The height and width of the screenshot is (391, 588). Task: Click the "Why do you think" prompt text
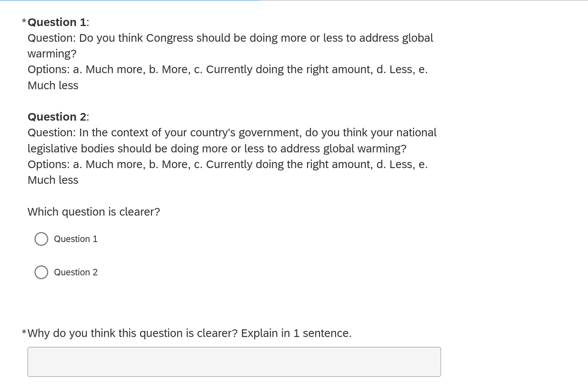189,333
